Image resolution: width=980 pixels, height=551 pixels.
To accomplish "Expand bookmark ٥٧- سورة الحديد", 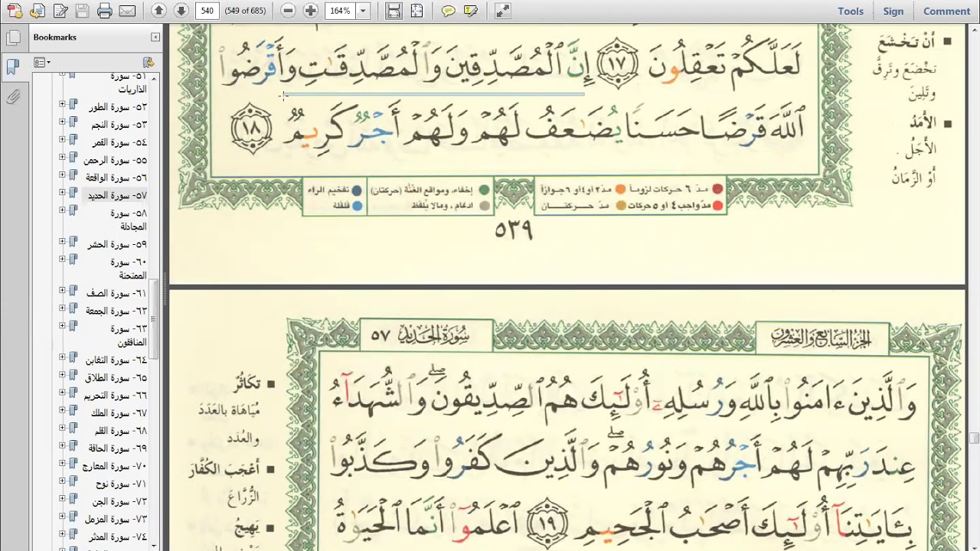I will (62, 191).
